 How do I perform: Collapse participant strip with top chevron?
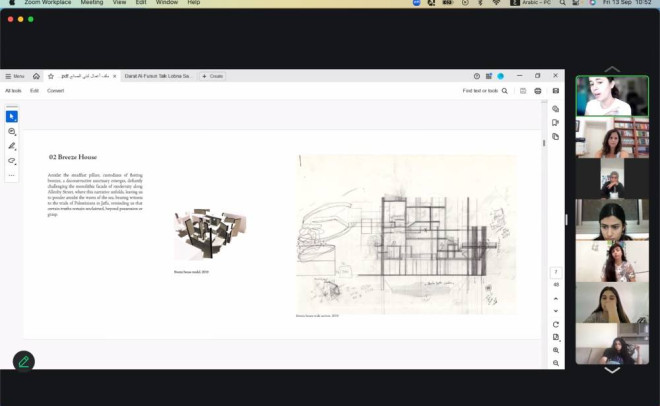612,70
